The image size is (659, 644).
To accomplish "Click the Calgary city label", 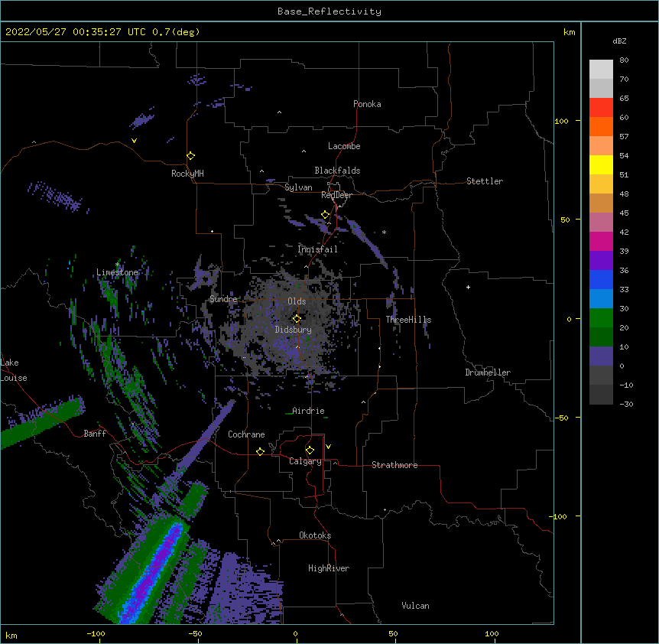I will (x=305, y=461).
